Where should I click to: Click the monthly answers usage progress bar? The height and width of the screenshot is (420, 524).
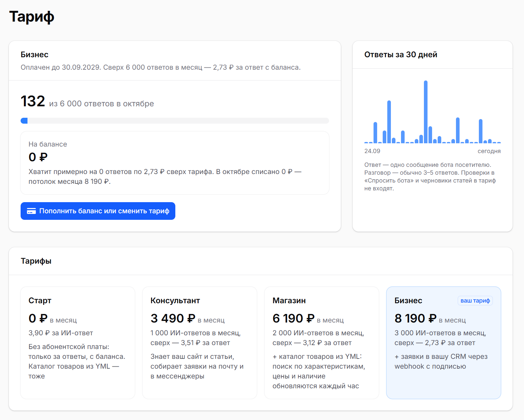(x=175, y=121)
